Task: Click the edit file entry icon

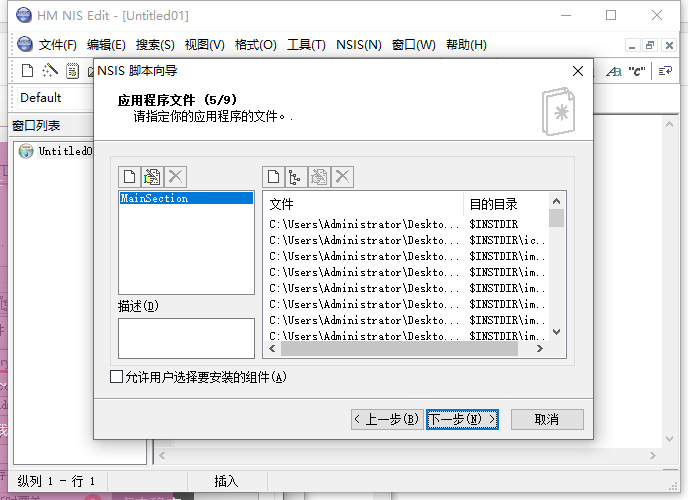Action: click(x=319, y=177)
